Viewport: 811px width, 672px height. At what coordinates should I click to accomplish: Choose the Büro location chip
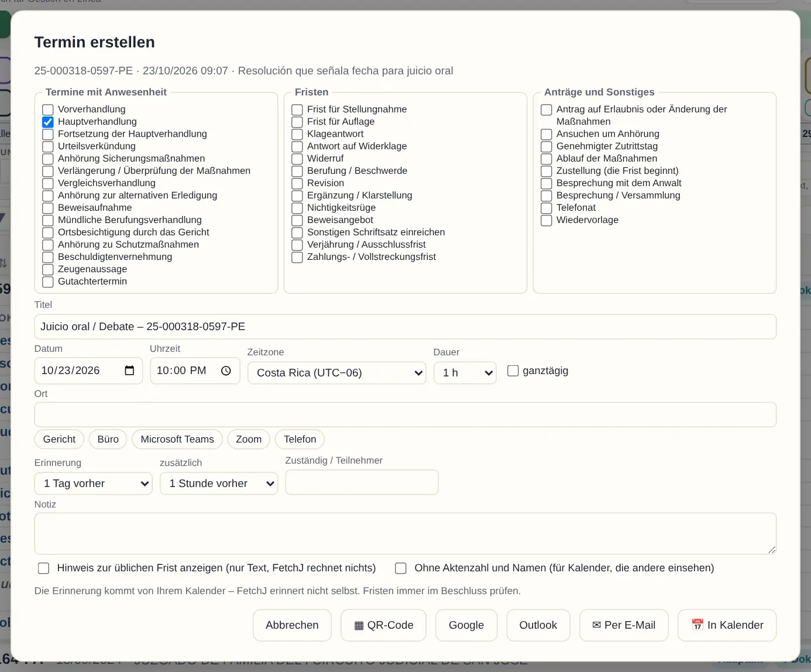[108, 439]
